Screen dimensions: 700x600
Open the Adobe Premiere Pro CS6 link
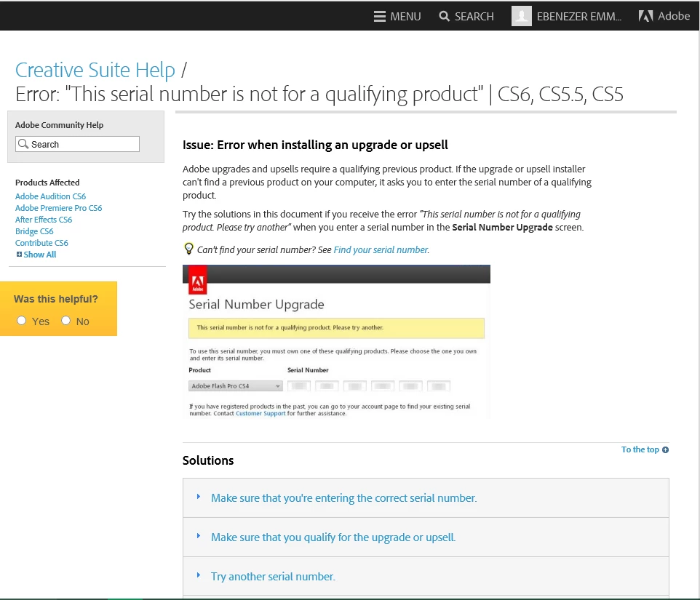pos(58,208)
